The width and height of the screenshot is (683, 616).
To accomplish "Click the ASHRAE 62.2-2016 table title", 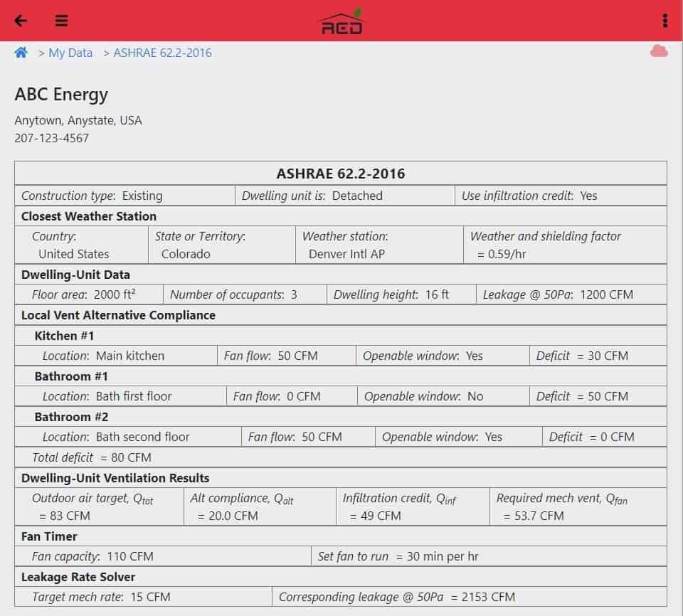I will click(x=341, y=174).
